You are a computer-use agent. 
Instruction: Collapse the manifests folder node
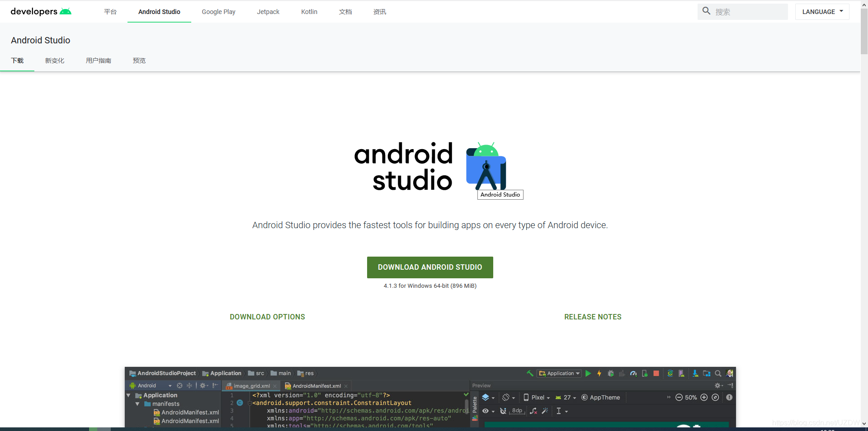137,404
